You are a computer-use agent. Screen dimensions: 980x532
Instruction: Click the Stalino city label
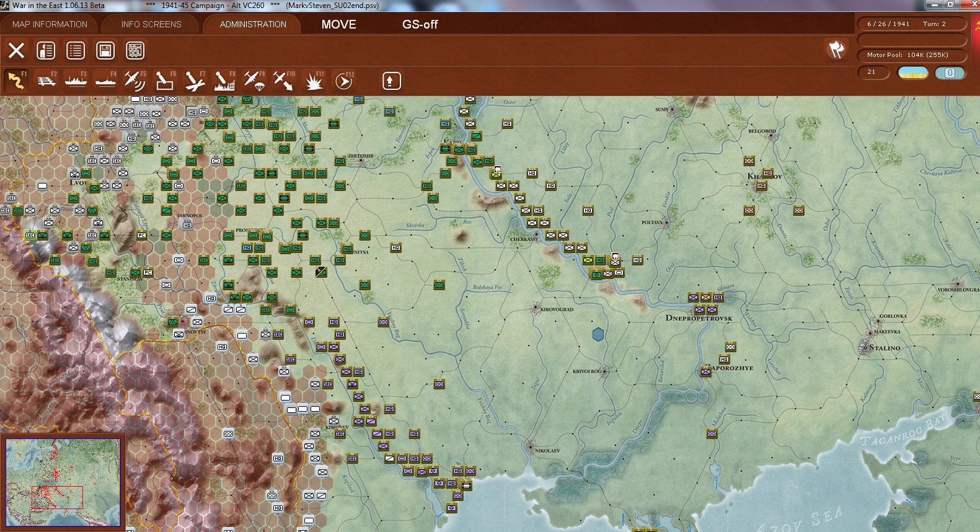[x=885, y=348]
